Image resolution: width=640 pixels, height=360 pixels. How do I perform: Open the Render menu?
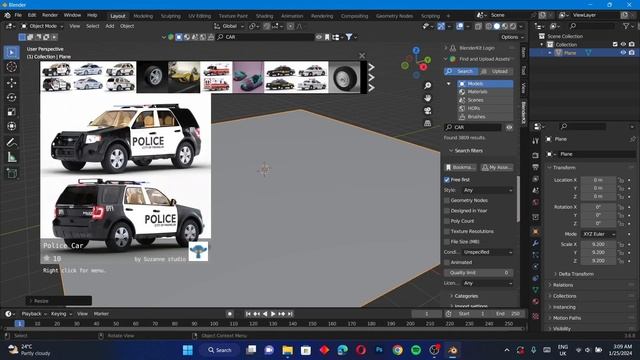(50, 16)
